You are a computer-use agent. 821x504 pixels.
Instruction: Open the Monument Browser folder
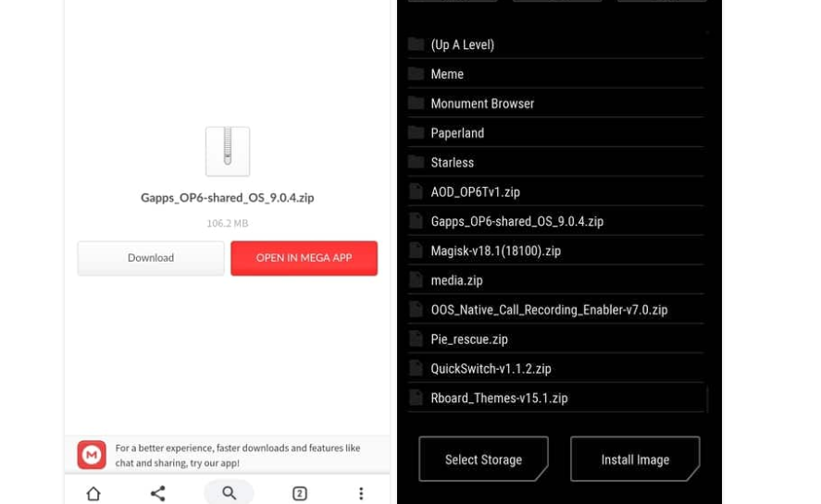(482, 104)
